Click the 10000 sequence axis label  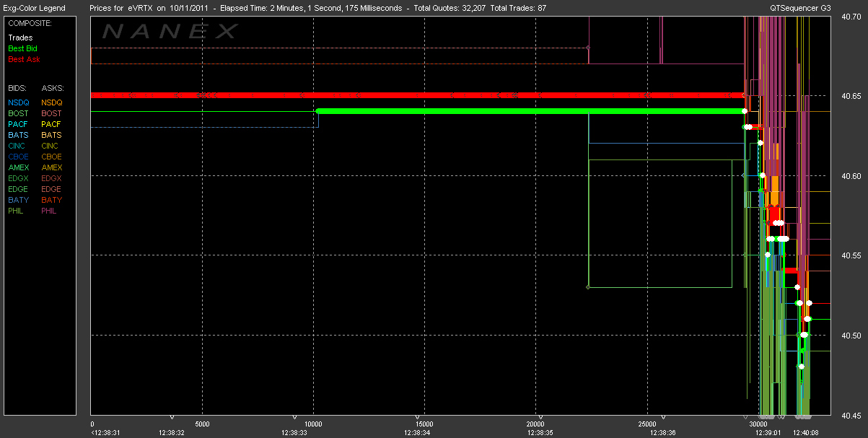tap(313, 424)
